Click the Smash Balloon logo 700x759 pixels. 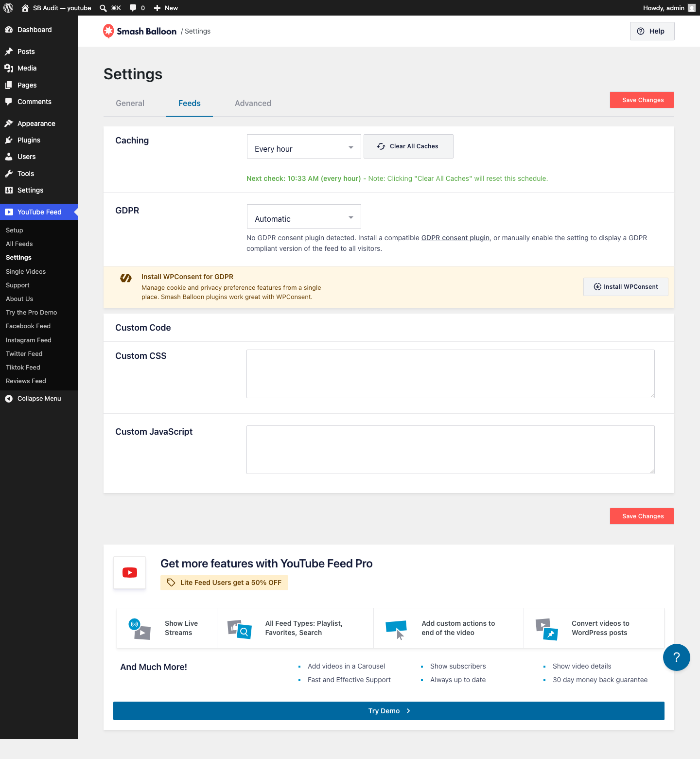[140, 31]
